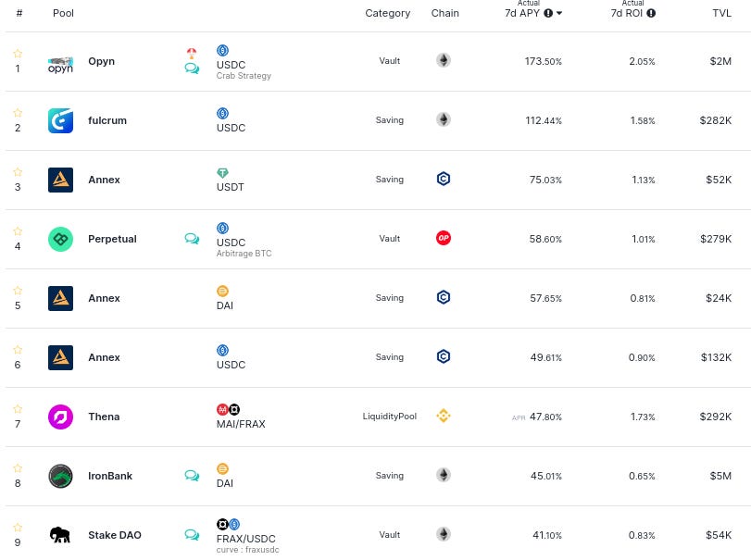Click MAI/FRAX token pair icons
The width and height of the screenshot is (751, 560).
click(x=228, y=410)
